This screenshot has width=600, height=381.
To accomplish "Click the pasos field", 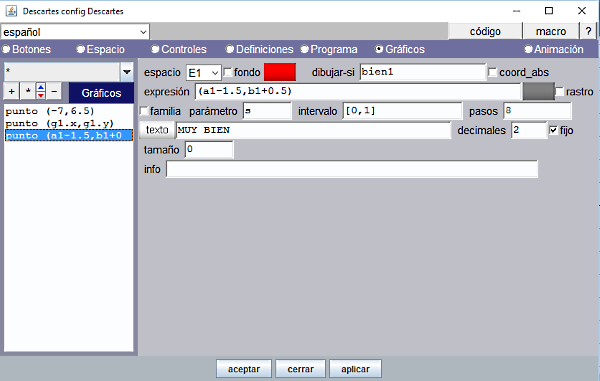I will point(537,111).
